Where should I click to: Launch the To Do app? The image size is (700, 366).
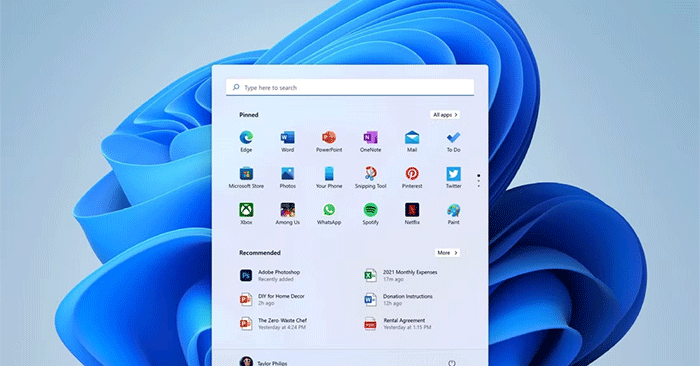point(454,141)
